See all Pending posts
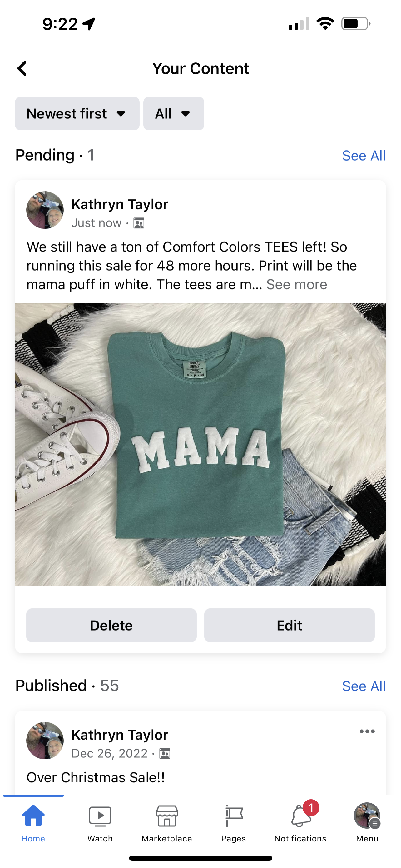 [364, 156]
